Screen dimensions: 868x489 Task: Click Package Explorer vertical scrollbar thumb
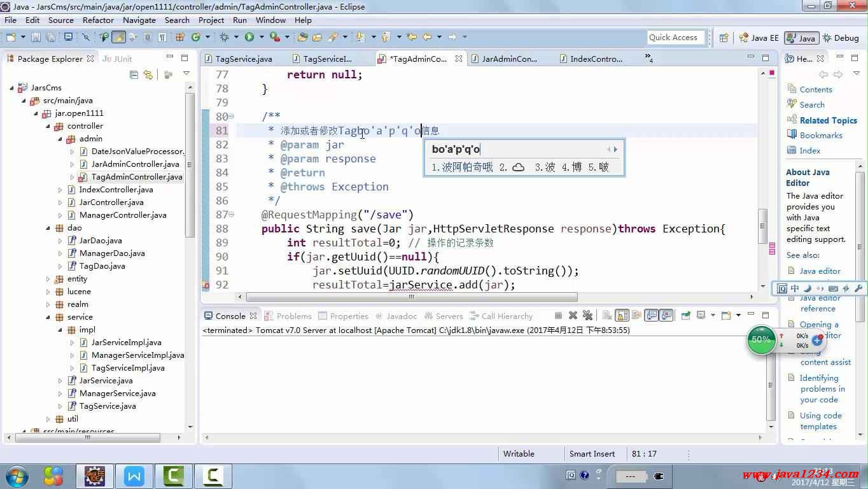(190, 166)
